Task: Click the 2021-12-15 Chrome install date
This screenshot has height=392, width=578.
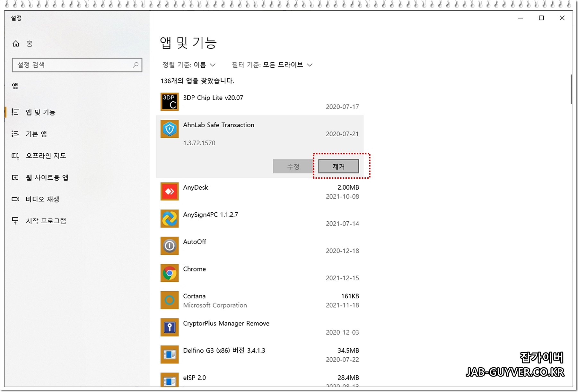Action: (342, 278)
